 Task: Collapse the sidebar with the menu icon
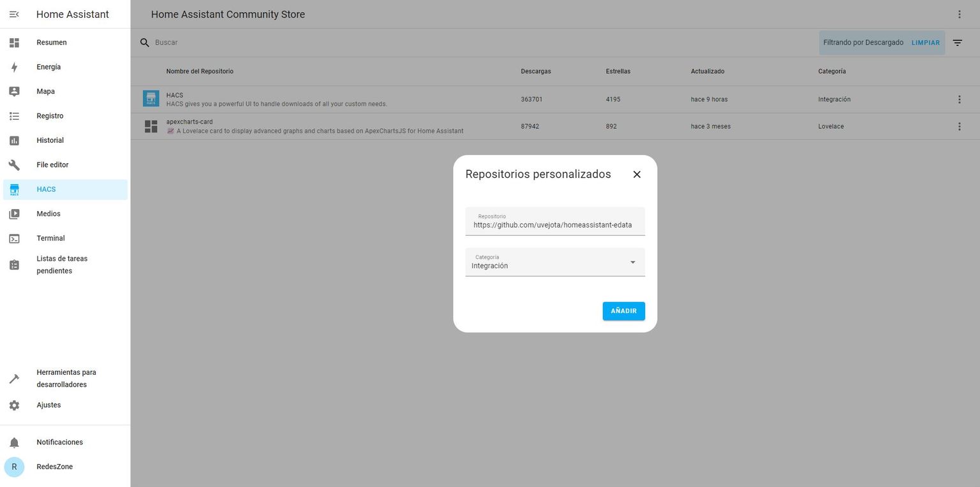pyautogui.click(x=14, y=14)
